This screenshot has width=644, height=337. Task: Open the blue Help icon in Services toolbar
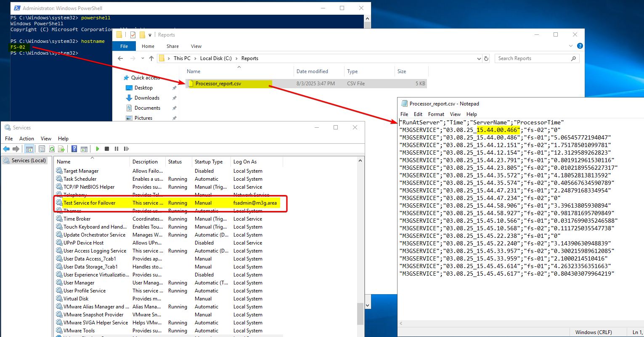coord(74,149)
